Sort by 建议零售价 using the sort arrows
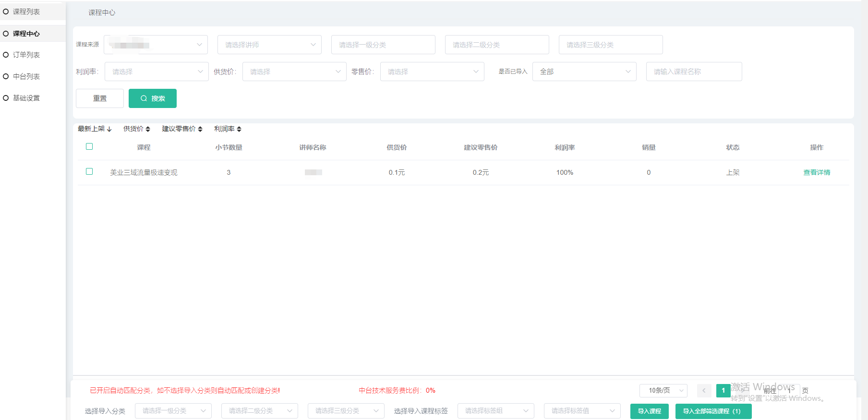This screenshot has height=420, width=868. (x=200, y=129)
